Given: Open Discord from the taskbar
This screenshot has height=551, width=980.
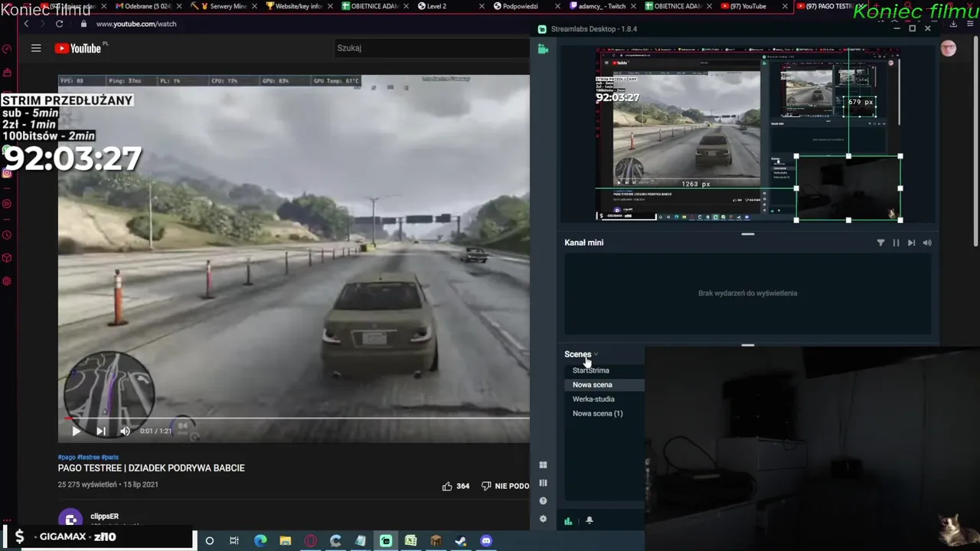Looking at the screenshot, I should [x=486, y=541].
